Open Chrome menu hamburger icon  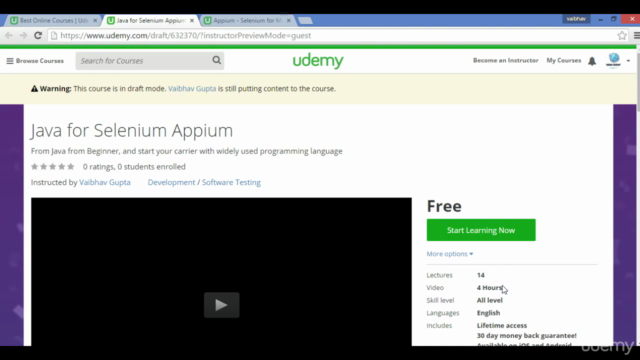click(x=636, y=36)
